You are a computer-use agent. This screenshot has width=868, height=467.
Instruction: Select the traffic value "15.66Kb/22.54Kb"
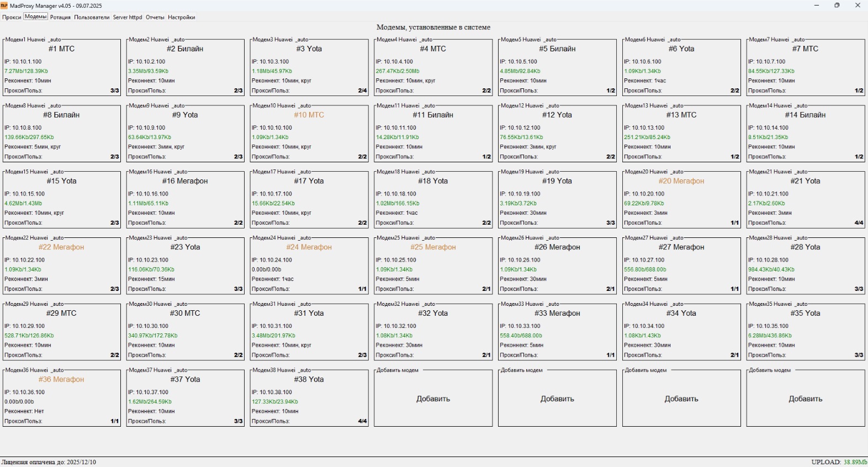[x=273, y=204]
